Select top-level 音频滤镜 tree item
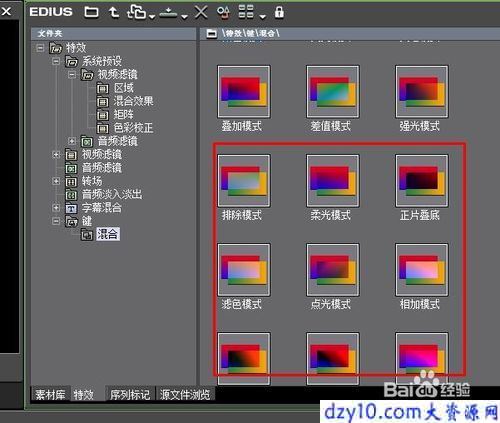This screenshot has height=423, width=500. [102, 168]
